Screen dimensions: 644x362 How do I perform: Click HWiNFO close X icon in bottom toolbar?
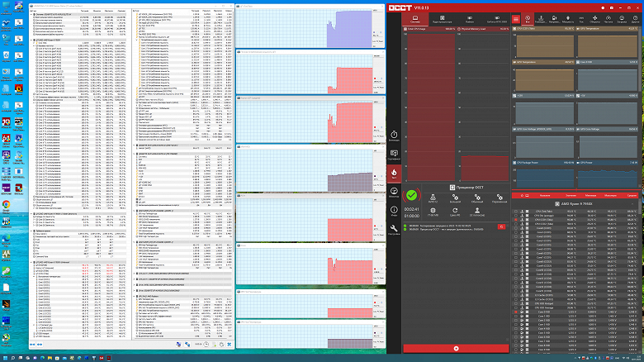[x=230, y=345]
